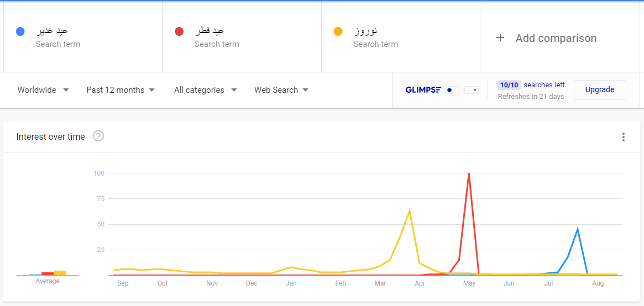
Task: Click the Average bar chart
Action: tap(48, 272)
